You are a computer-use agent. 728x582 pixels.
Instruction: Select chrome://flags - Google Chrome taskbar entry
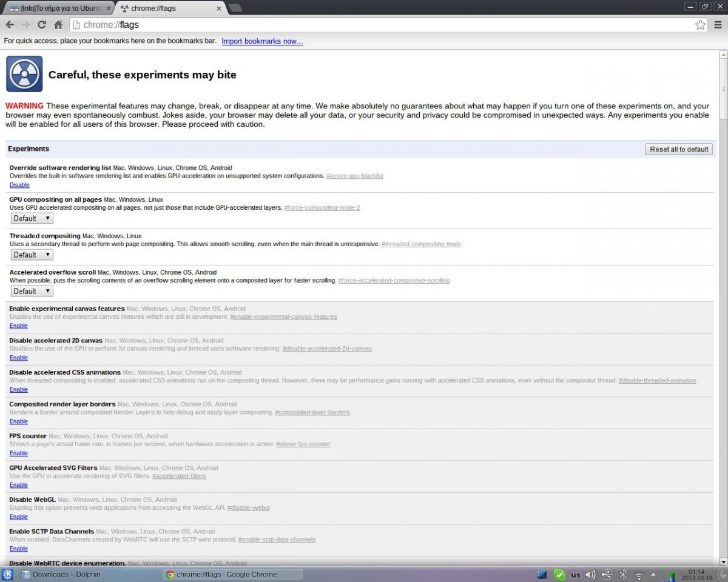(233, 574)
